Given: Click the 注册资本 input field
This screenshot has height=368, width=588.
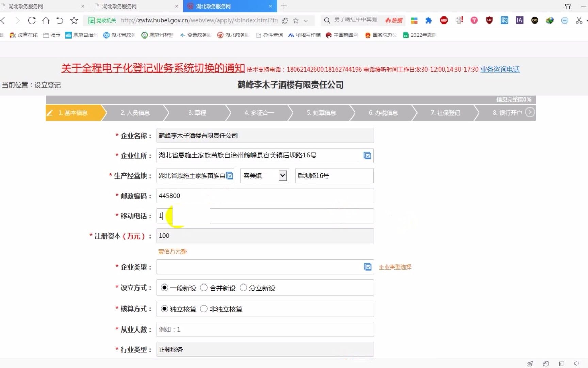Looking at the screenshot, I should click(265, 236).
